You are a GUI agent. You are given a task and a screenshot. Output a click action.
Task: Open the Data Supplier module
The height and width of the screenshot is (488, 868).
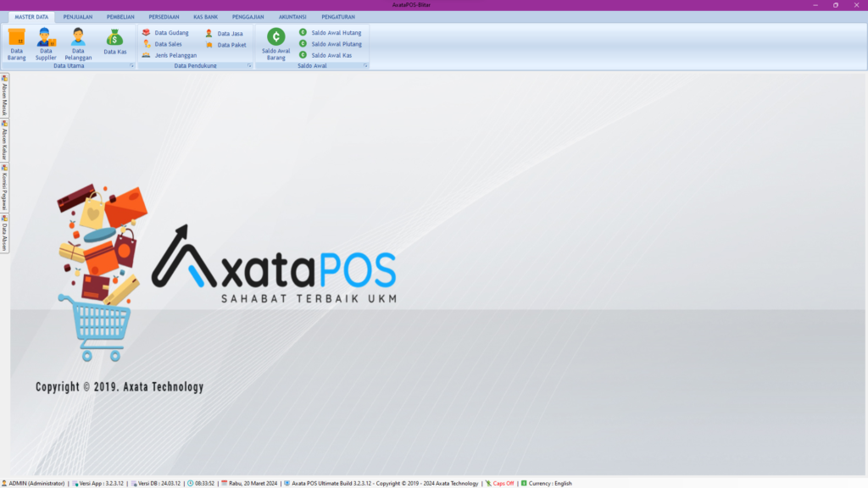pyautogui.click(x=46, y=44)
